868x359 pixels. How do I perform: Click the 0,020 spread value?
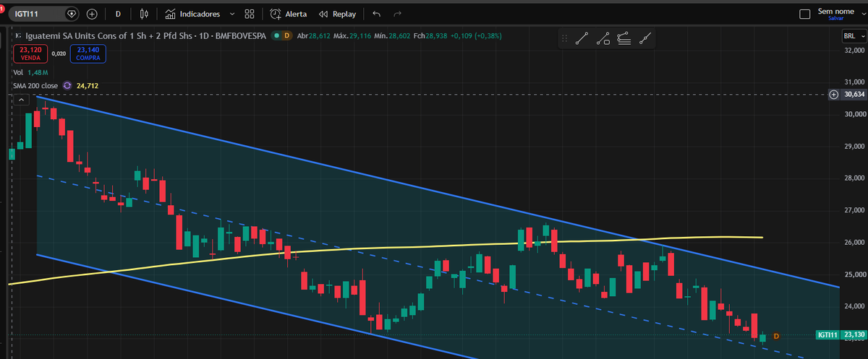[x=59, y=53]
